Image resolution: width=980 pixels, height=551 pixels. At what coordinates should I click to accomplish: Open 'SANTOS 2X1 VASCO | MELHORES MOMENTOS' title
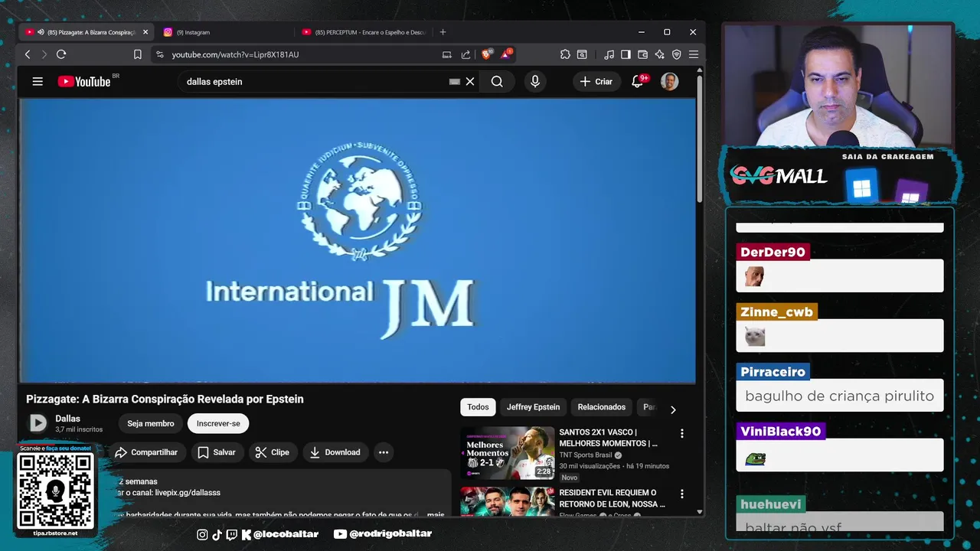608,438
